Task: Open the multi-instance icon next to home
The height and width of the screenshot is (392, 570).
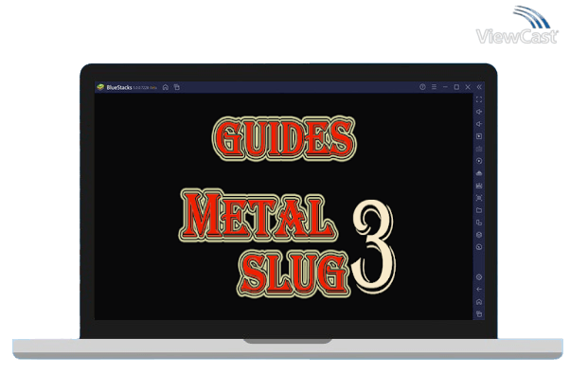Action: coord(177,87)
